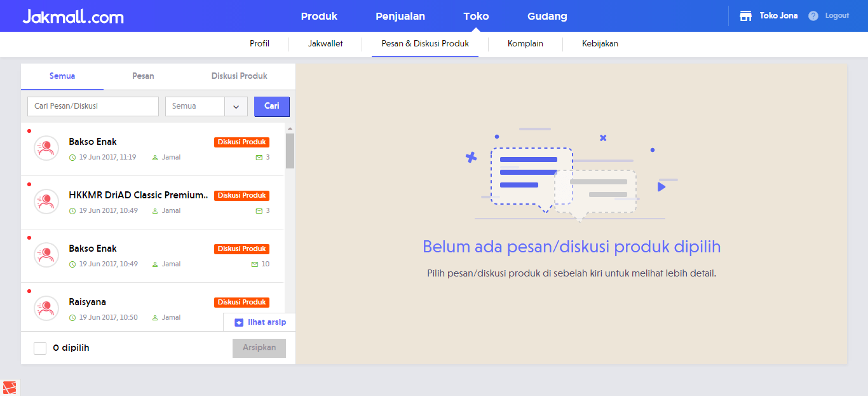The image size is (868, 396).
Task: Click the archive box icon in Lihat arsip
Action: point(239,322)
